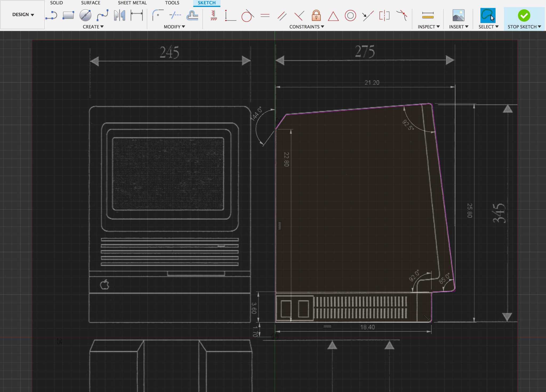This screenshot has height=392, width=546.
Task: Select the 92.0° angle dimension
Action: pos(414,276)
